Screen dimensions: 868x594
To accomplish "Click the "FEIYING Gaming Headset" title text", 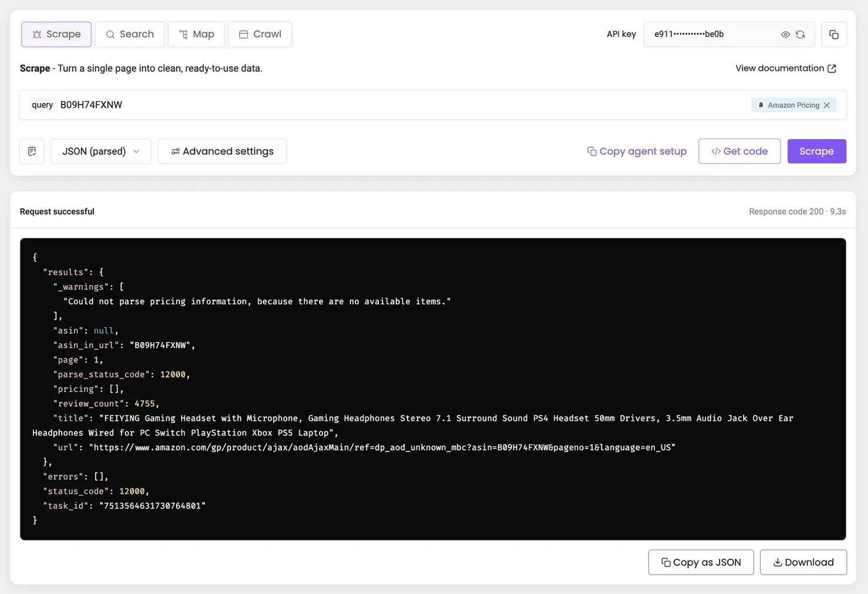I will click(x=413, y=426).
